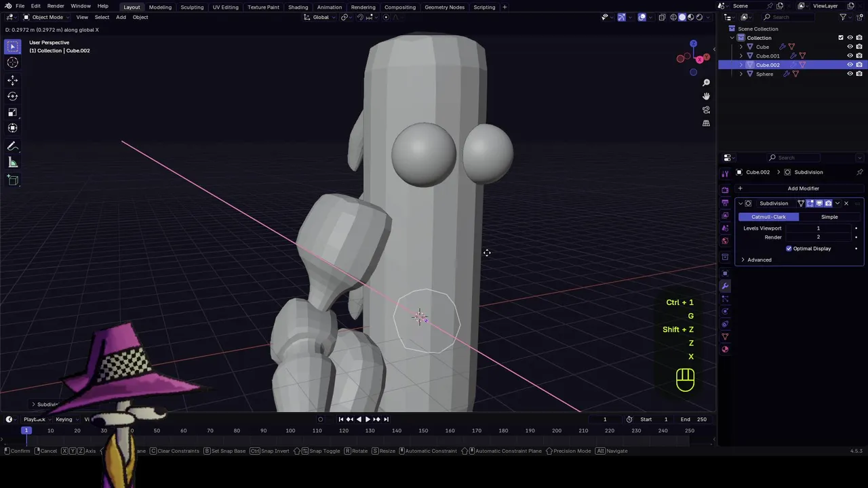Pin the properties editor context

pyautogui.click(x=859, y=172)
